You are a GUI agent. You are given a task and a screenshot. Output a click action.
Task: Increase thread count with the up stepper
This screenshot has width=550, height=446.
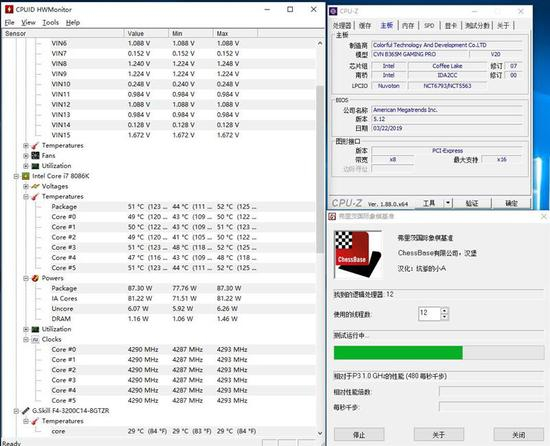point(444,310)
